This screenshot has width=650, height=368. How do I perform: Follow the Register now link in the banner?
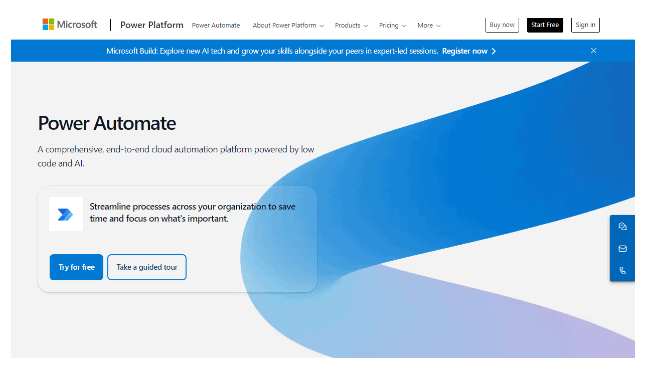point(469,51)
